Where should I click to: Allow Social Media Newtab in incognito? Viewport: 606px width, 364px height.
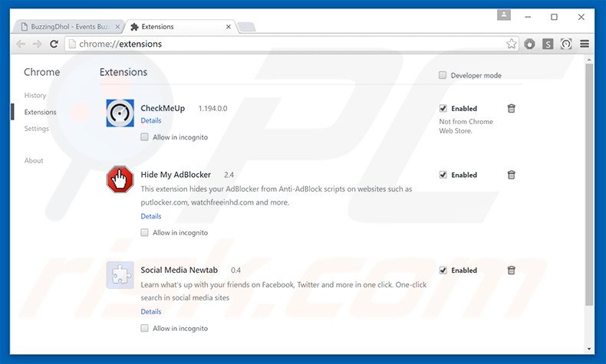(144, 328)
